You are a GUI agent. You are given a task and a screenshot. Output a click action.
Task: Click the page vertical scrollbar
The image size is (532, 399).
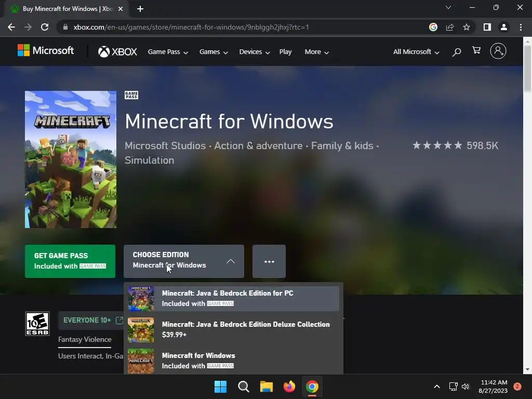pos(527,69)
